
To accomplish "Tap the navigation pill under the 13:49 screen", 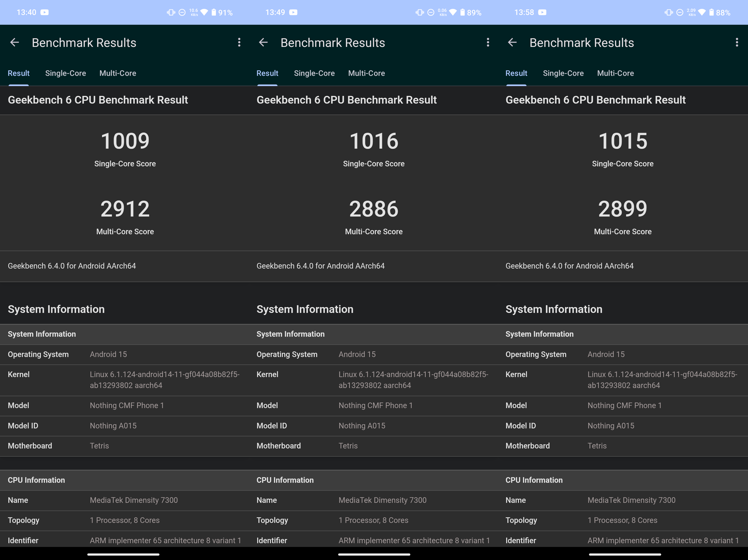I will click(374, 554).
